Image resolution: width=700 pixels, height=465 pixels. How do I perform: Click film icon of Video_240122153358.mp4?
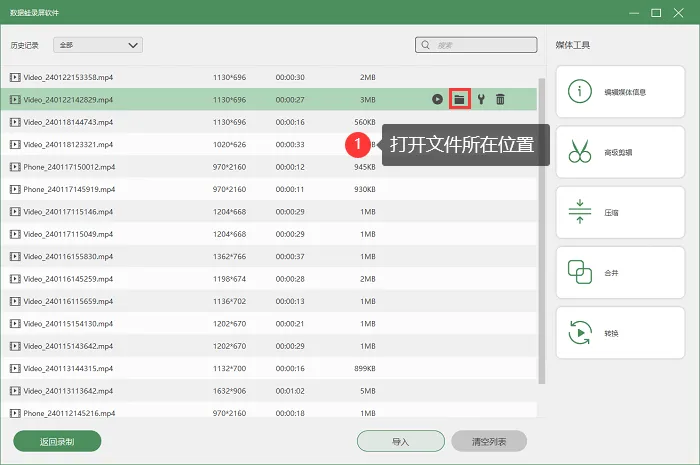pyautogui.click(x=15, y=77)
